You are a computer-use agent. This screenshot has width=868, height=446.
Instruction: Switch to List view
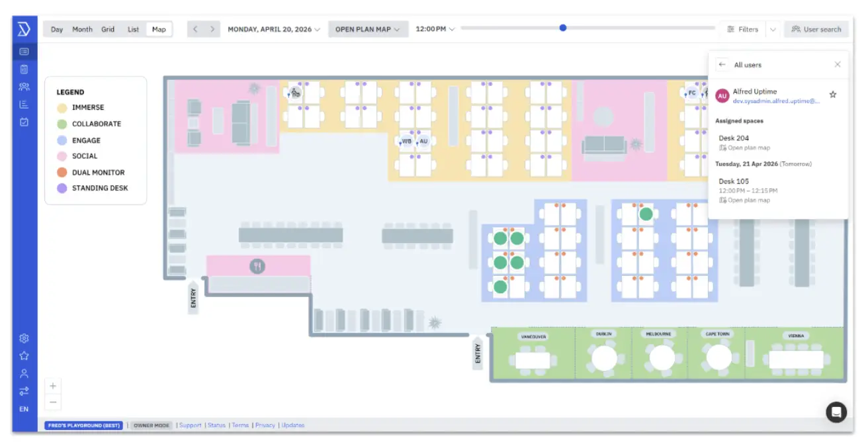point(134,29)
